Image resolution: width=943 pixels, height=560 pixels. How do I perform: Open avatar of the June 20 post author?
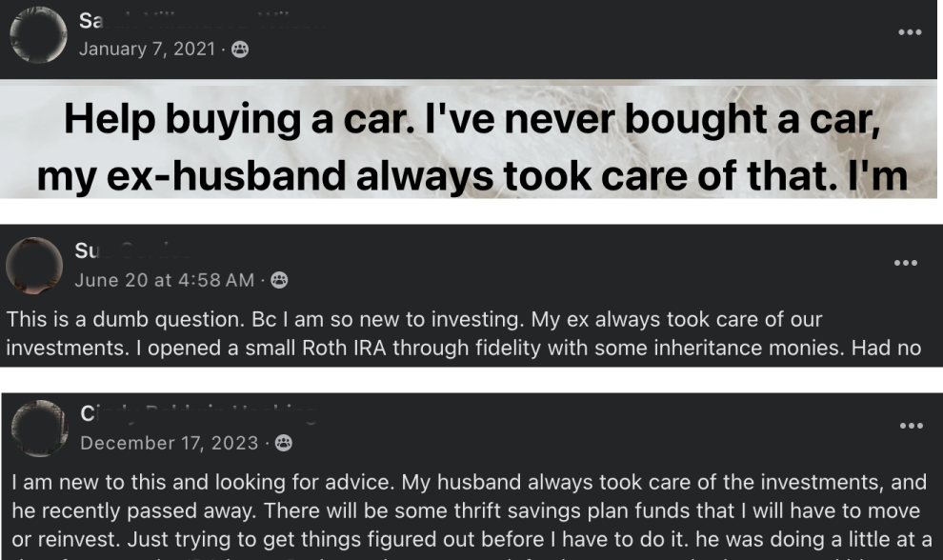(34, 266)
